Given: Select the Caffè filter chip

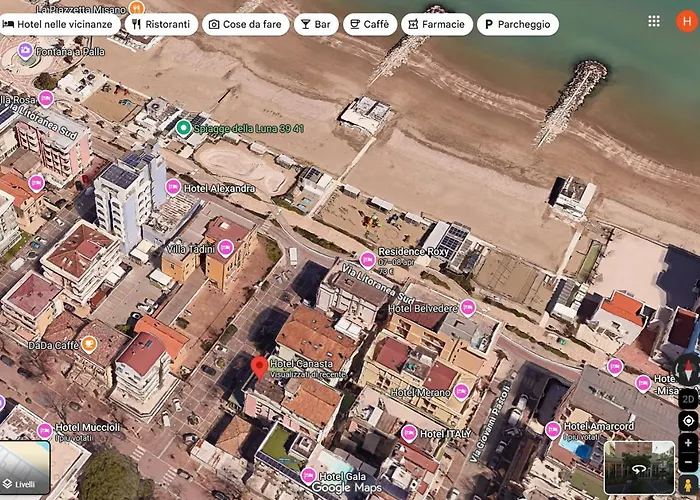Looking at the screenshot, I should (x=370, y=24).
